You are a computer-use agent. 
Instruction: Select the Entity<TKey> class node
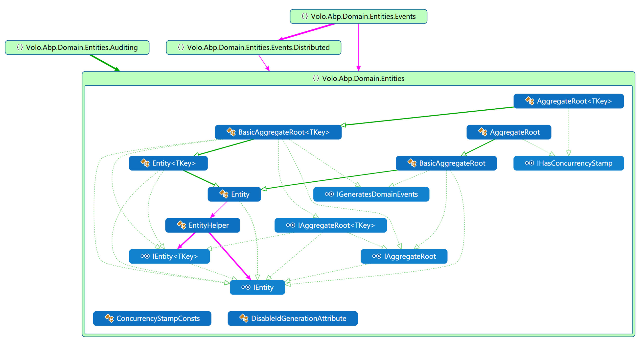pyautogui.click(x=174, y=163)
